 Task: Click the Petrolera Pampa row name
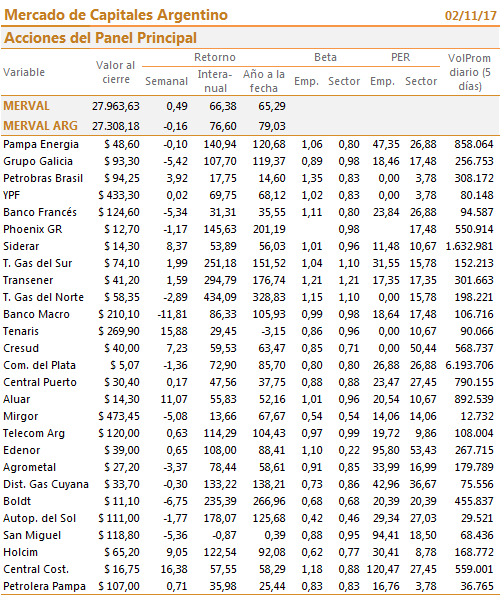coord(44,586)
